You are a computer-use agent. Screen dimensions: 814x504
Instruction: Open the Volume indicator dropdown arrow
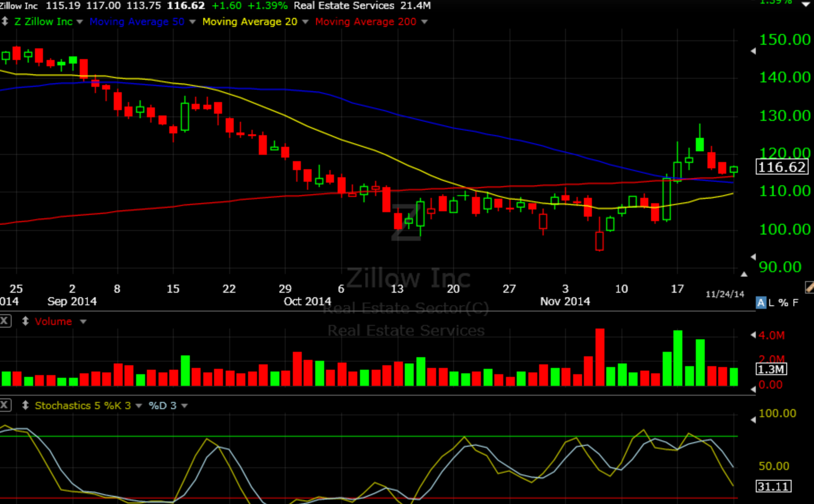click(x=83, y=321)
